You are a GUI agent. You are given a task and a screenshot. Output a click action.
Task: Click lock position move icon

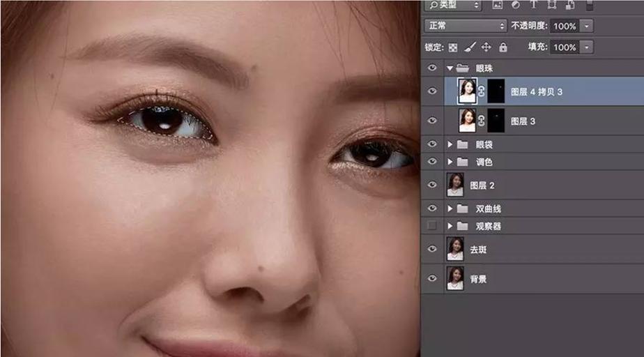coord(486,47)
